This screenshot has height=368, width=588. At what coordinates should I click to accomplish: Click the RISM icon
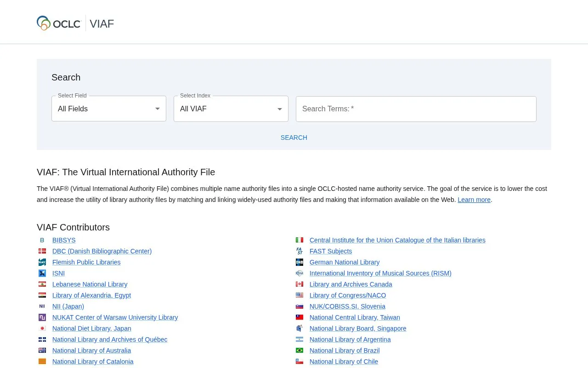[x=300, y=273]
